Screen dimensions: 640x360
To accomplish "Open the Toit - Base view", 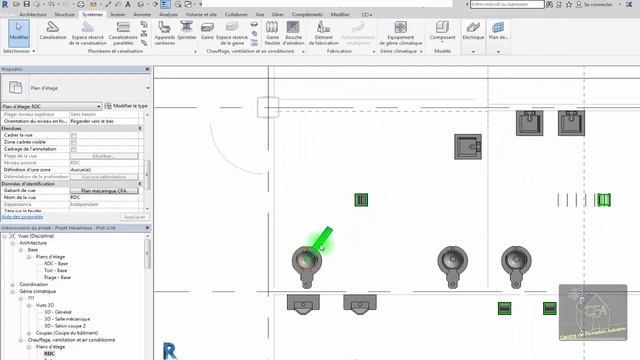I will [56, 271].
